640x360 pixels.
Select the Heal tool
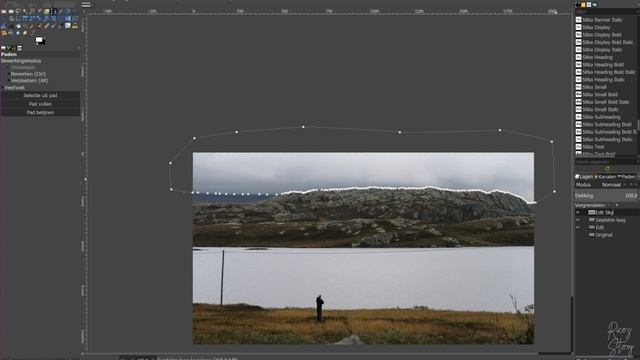click(4, 33)
